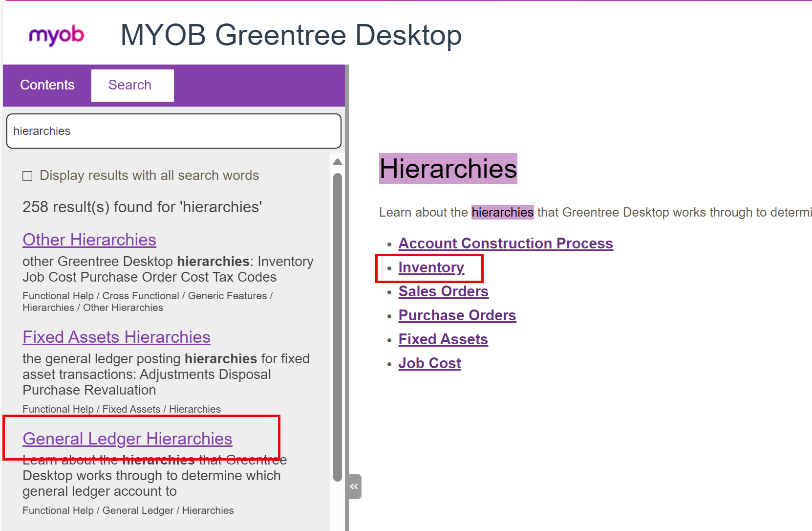Viewport: 812px width, 531px height.
Task: Click the '258 result(s) found' text
Action: pos(142,207)
